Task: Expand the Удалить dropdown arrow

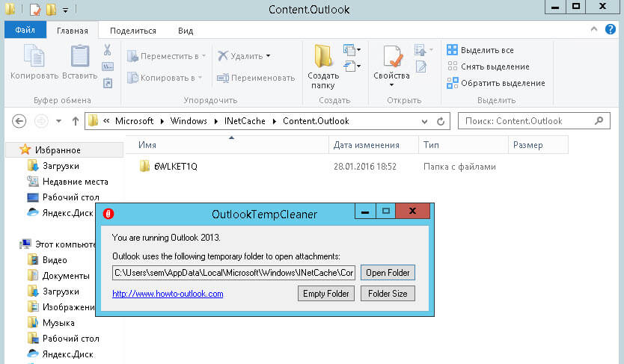Action: (268, 56)
